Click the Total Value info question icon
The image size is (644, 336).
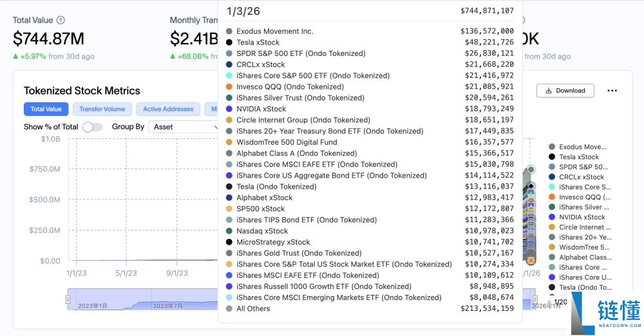click(61, 20)
